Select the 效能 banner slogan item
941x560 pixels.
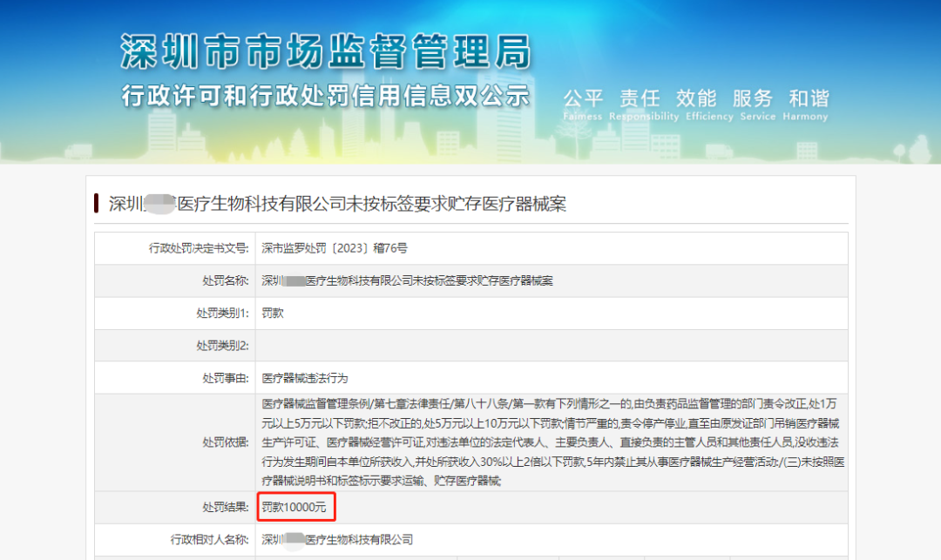pyautogui.click(x=697, y=98)
